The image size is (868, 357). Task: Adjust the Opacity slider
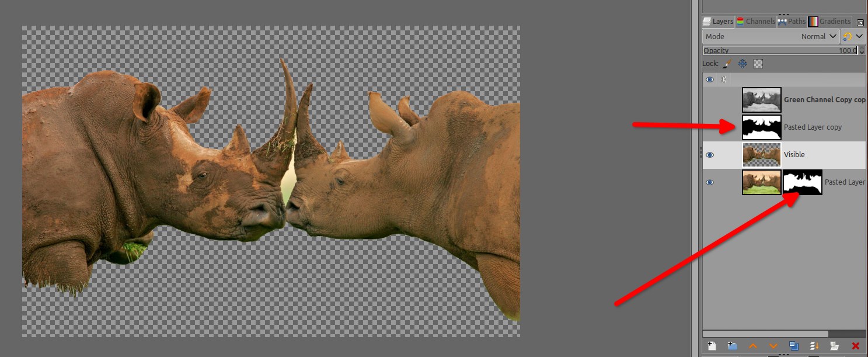(780, 50)
